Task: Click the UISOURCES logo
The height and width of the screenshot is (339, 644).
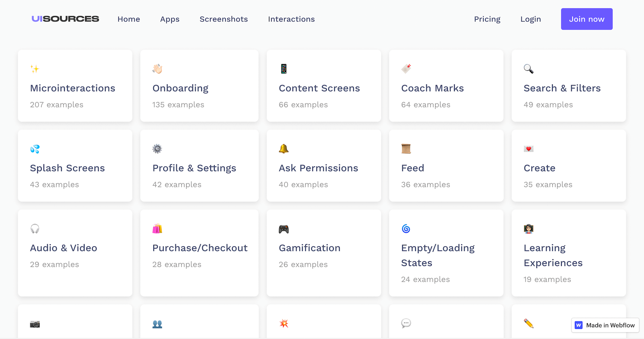Action: pos(65,19)
